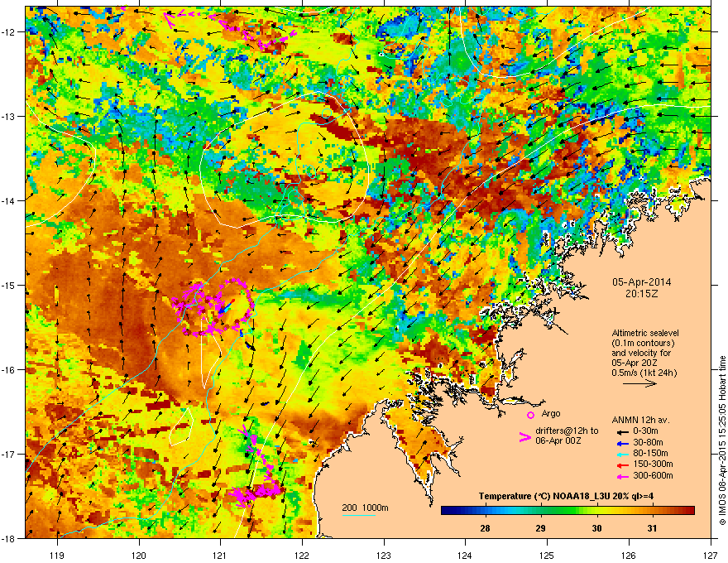Click the colorbar tick label 31
This screenshot has height=563, width=728.
click(x=653, y=528)
